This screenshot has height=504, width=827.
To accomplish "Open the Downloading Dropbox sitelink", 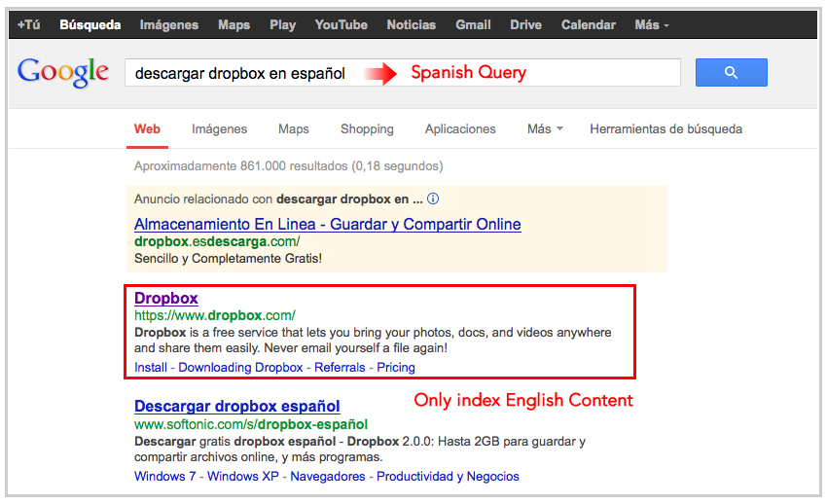I will [x=240, y=368].
